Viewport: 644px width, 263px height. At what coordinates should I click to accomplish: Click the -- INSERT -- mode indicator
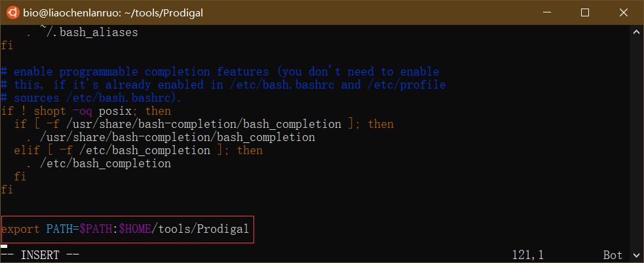(40, 254)
